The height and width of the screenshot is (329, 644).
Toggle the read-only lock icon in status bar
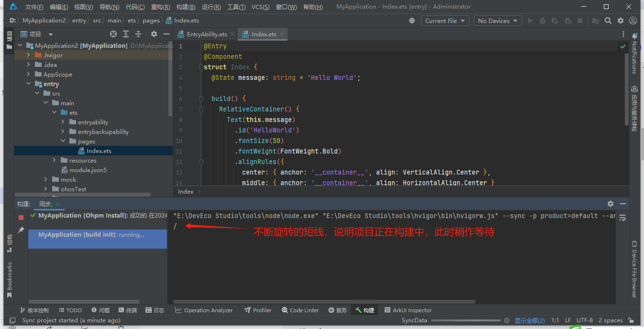[631, 320]
